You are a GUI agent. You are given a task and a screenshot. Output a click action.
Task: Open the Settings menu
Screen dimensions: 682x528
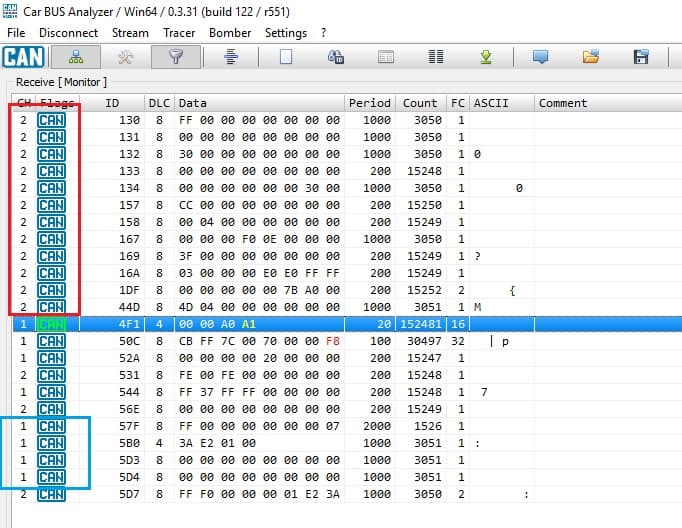tap(286, 33)
